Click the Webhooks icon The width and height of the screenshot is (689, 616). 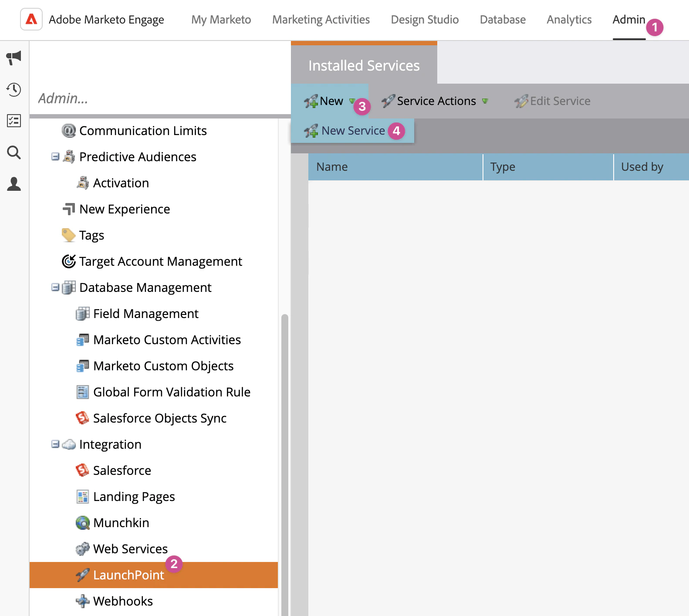click(x=83, y=601)
